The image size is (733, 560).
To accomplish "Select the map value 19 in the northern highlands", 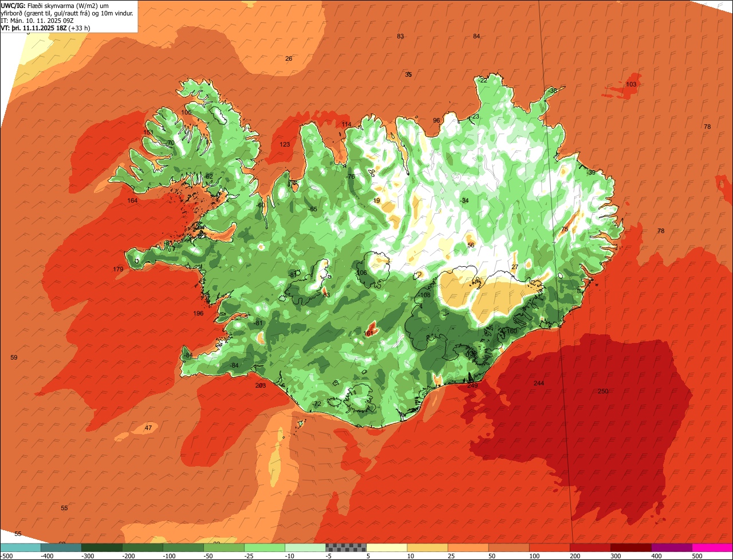I will pos(376,200).
